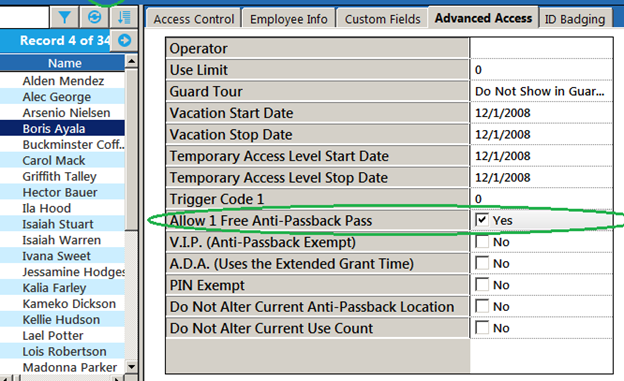Select Jessamine Hodges in the list
The height and width of the screenshot is (381, 624).
pos(62,272)
